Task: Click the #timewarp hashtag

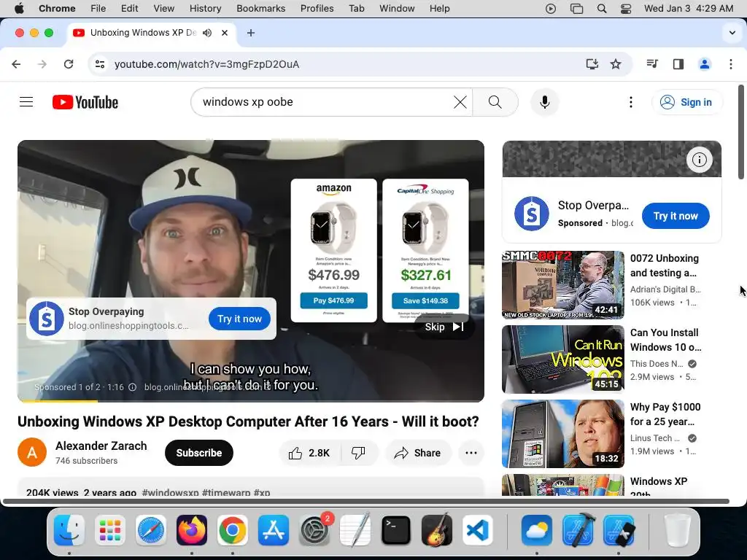Action: (x=226, y=492)
